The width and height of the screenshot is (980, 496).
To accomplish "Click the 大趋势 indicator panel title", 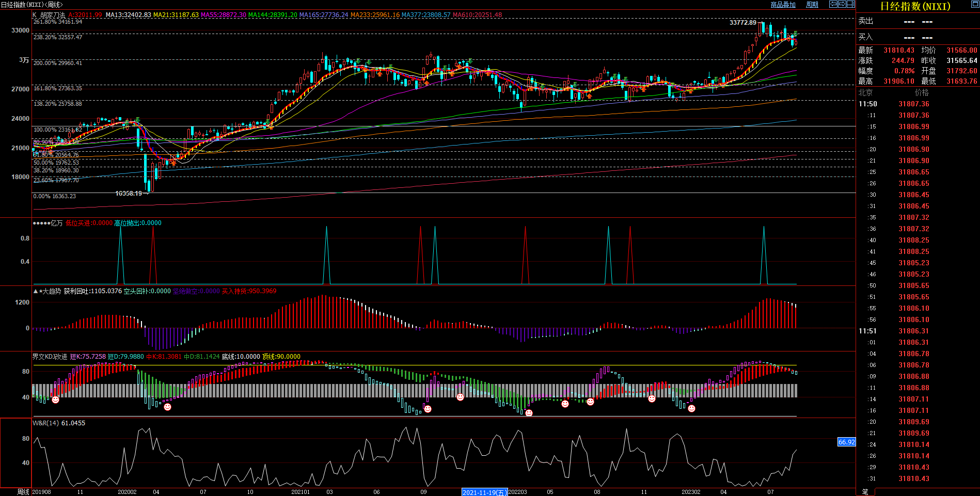I will tap(51, 291).
